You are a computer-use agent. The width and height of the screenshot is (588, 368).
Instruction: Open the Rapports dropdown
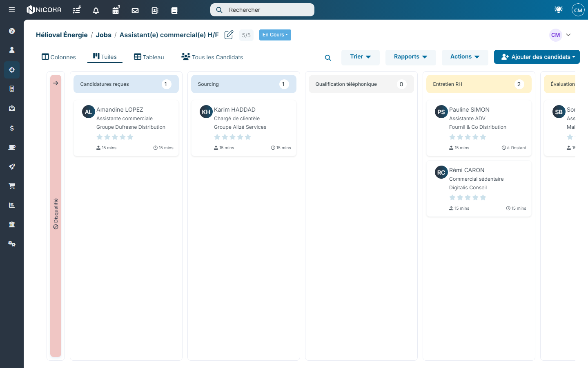(x=410, y=57)
